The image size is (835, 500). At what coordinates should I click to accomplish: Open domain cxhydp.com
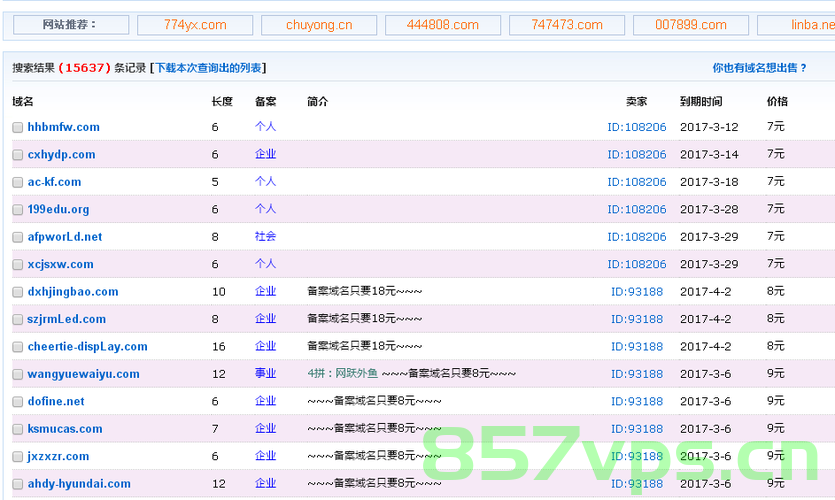click(x=61, y=155)
